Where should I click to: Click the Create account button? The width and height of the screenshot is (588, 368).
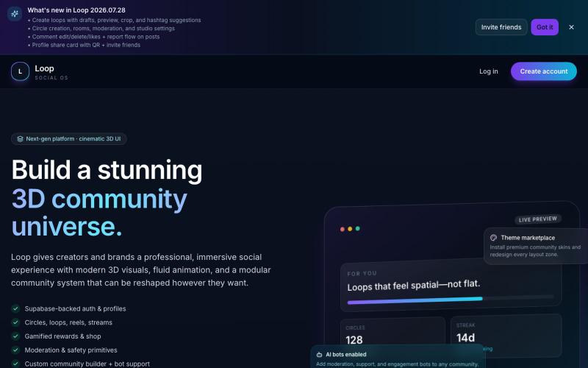point(543,71)
